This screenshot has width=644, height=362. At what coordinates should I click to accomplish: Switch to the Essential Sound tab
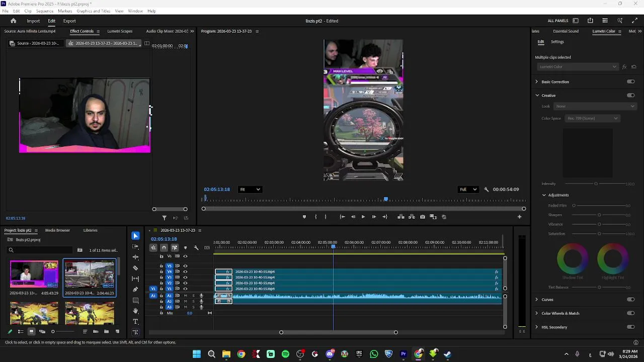(x=566, y=31)
